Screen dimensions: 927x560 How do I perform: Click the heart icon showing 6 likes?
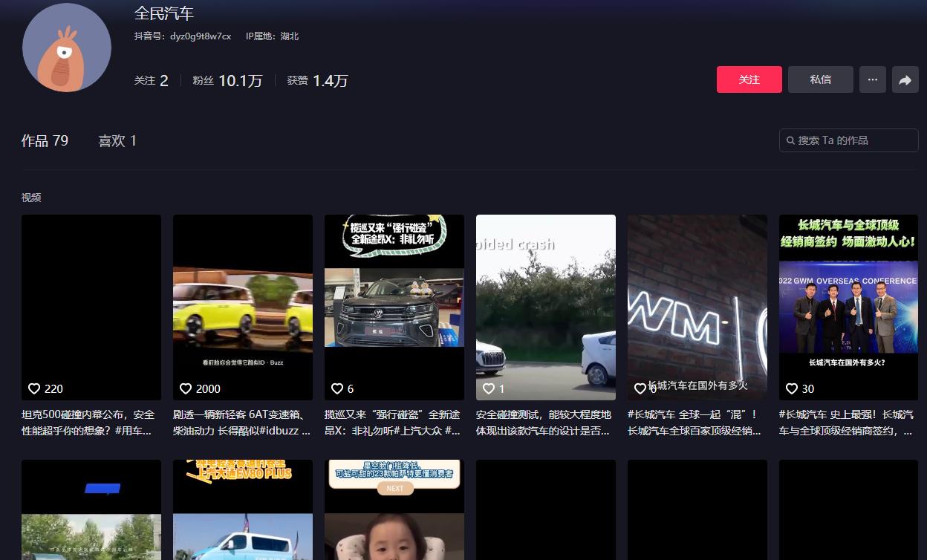point(337,388)
